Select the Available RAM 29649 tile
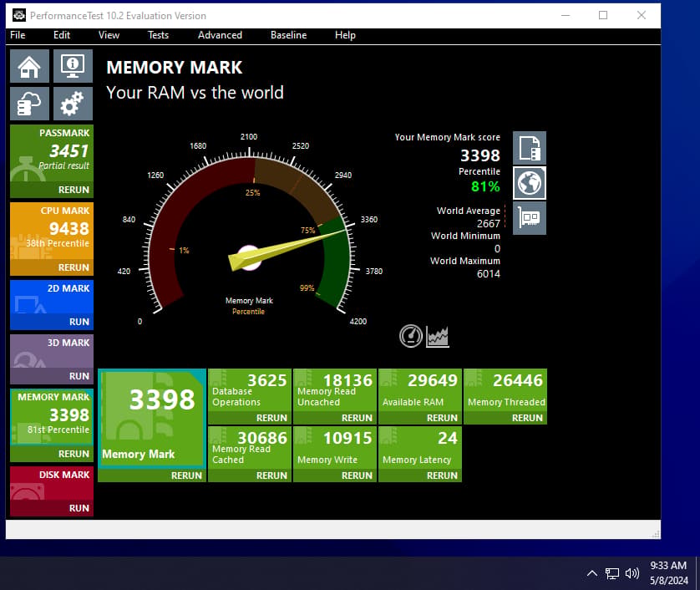Image resolution: width=700 pixels, height=590 pixels. point(420,390)
